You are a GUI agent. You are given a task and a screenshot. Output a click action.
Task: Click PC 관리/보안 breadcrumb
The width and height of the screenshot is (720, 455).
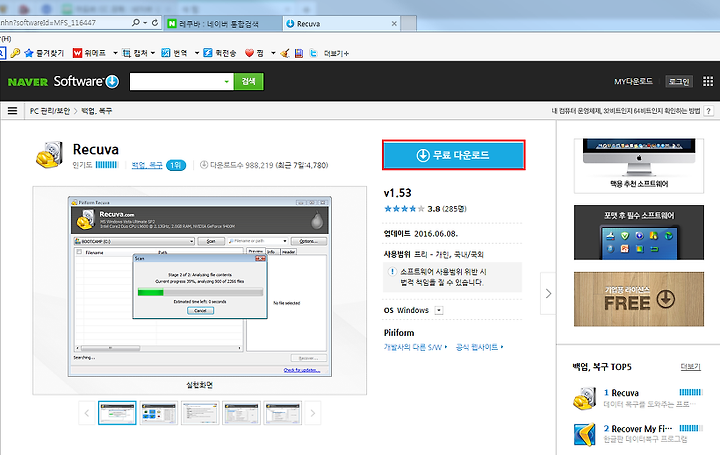(50, 111)
